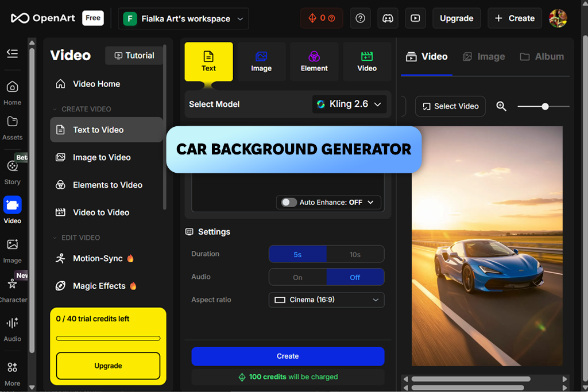The height and width of the screenshot is (392, 588).
Task: Toggle Auto Enhance switch
Action: pyautogui.click(x=289, y=203)
